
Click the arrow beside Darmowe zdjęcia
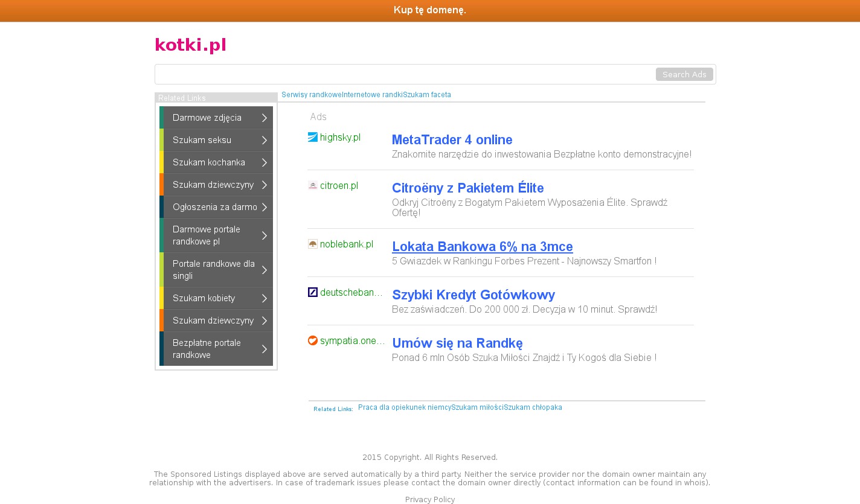coord(264,118)
